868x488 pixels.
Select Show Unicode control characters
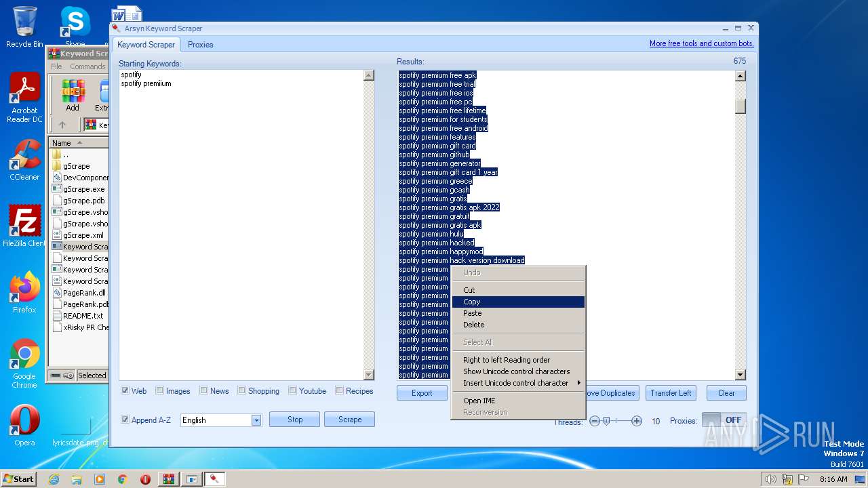[x=519, y=371]
